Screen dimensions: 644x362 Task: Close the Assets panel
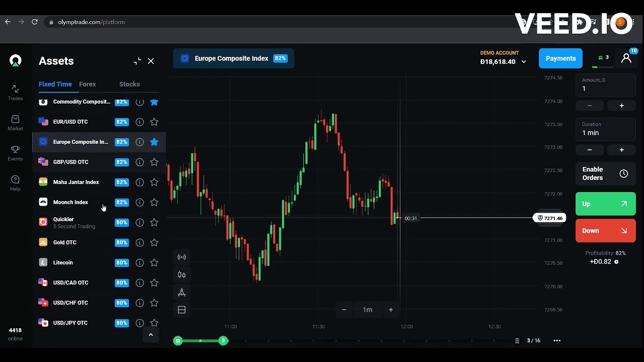pos(151,61)
